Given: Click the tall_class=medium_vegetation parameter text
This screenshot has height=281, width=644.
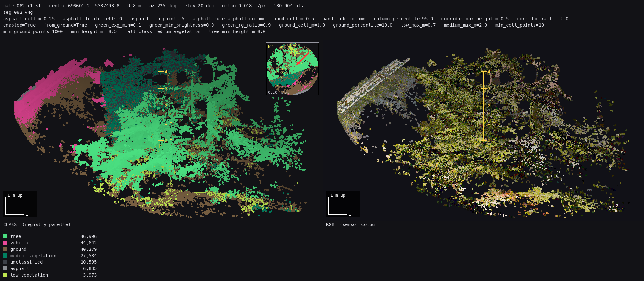Looking at the screenshot, I should [x=163, y=31].
